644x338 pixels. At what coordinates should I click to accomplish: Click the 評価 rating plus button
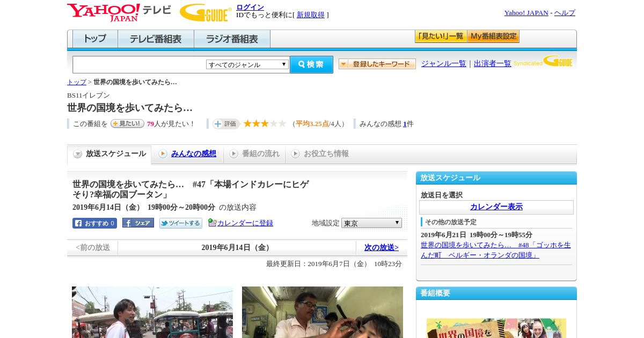[226, 124]
